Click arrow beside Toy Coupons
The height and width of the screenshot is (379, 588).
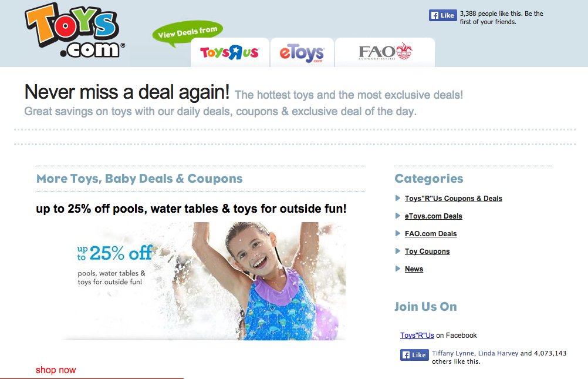[x=398, y=251]
